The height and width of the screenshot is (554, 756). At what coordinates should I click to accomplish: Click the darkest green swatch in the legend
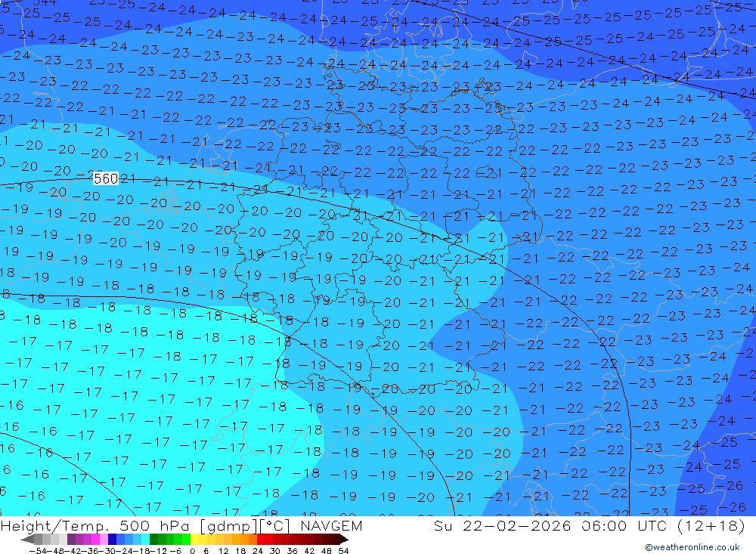[153, 540]
